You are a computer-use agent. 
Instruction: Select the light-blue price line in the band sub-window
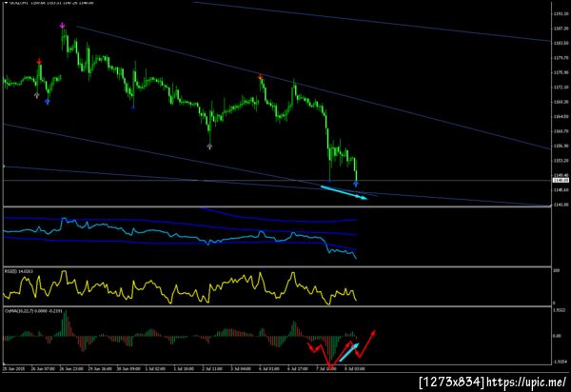pos(180,237)
